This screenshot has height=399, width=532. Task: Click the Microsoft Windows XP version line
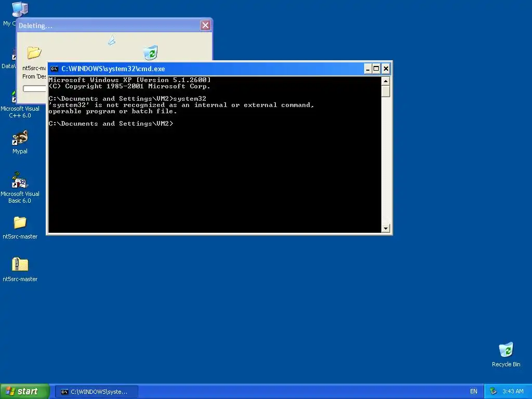pos(129,80)
